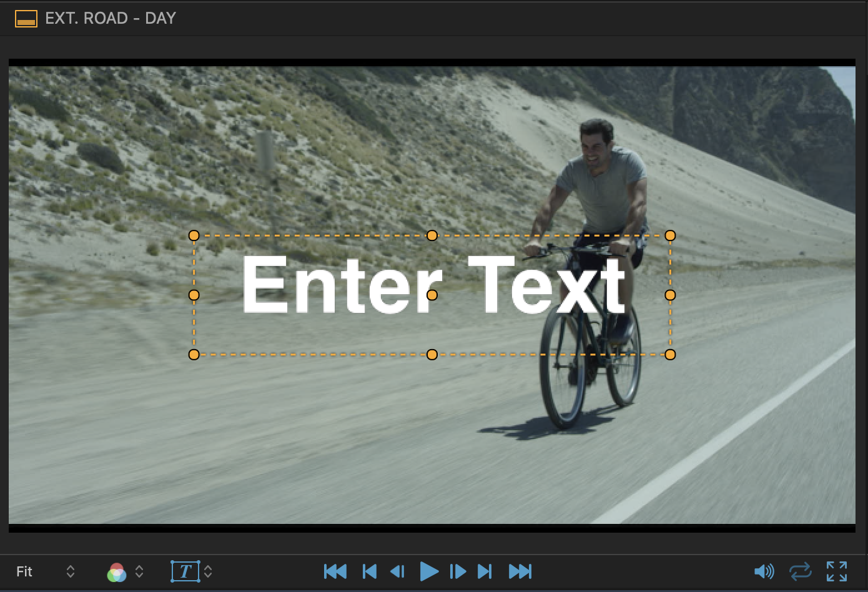Click the middle-left handle of the text box

click(x=194, y=295)
